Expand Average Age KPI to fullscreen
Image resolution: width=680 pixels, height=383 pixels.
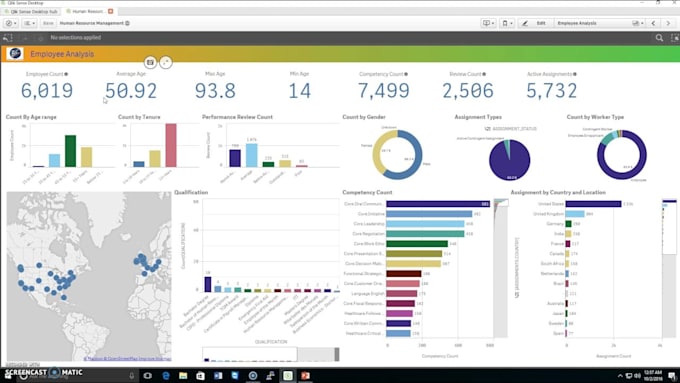[x=166, y=62]
